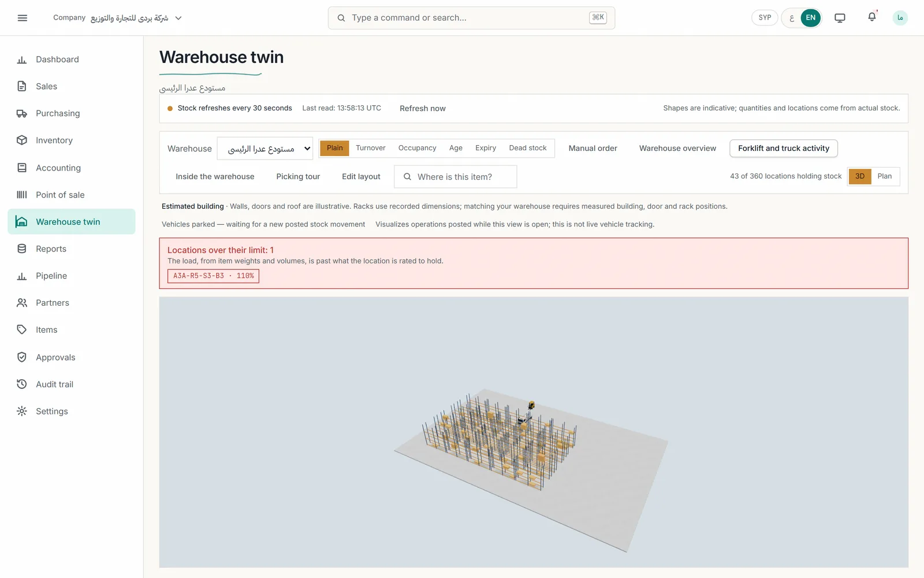Switch the view to 3D
This screenshot has width=924, height=578.
[x=860, y=176]
